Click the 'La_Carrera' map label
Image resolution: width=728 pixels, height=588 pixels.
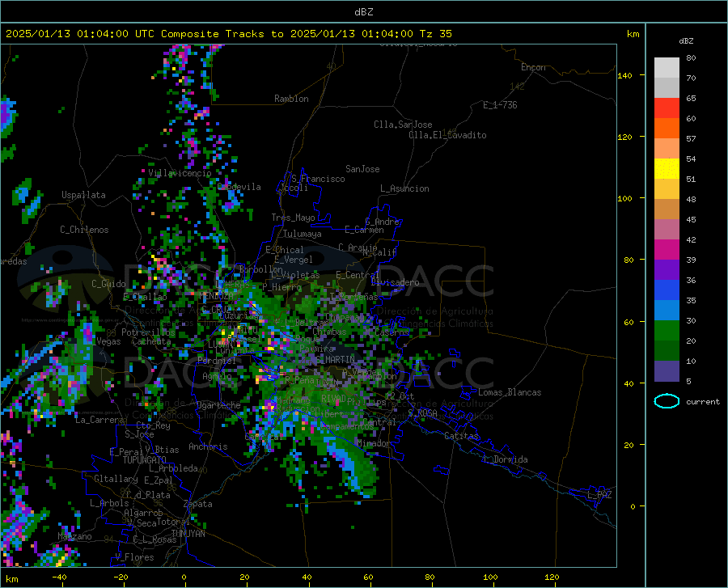tap(99, 420)
